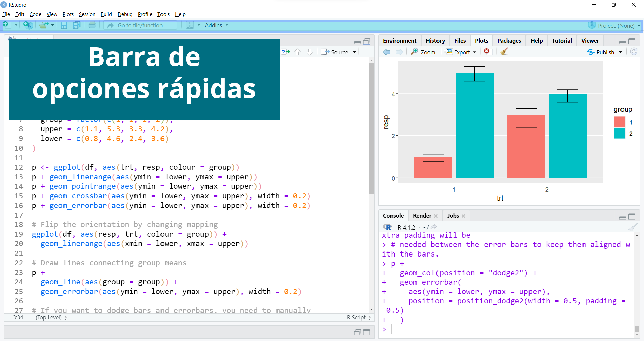Open the Publish options dropdown arrow

coord(620,52)
